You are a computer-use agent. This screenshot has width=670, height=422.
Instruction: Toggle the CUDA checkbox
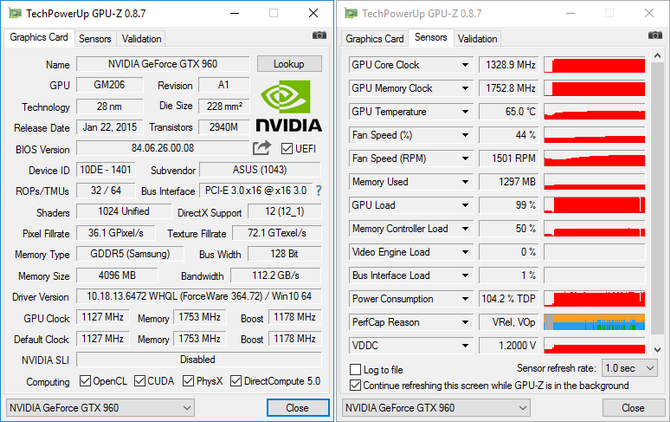click(140, 381)
